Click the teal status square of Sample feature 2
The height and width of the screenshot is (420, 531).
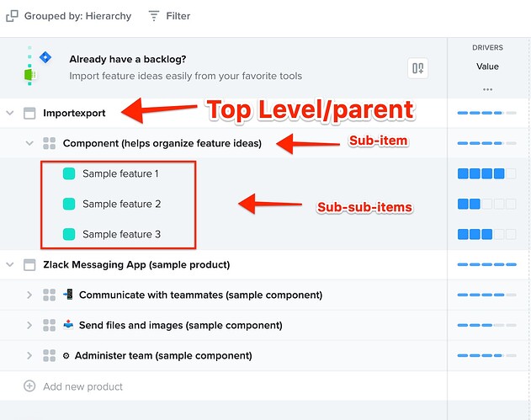point(69,204)
